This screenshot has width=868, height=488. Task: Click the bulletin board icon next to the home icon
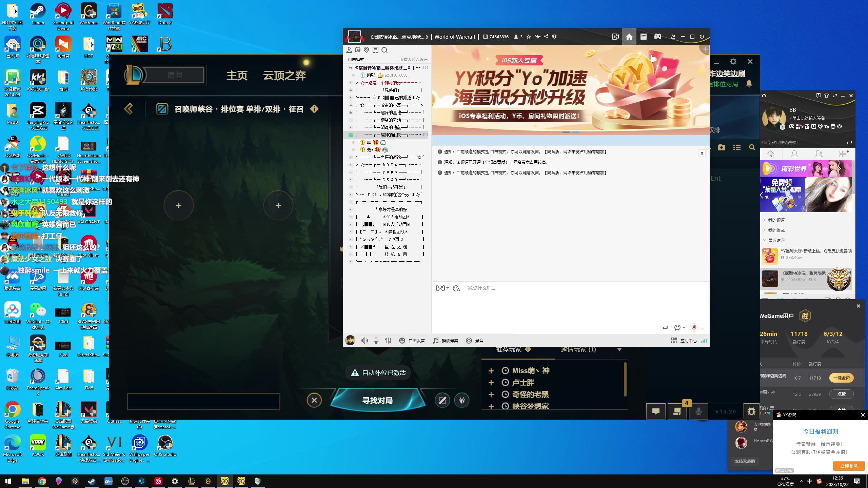(643, 37)
